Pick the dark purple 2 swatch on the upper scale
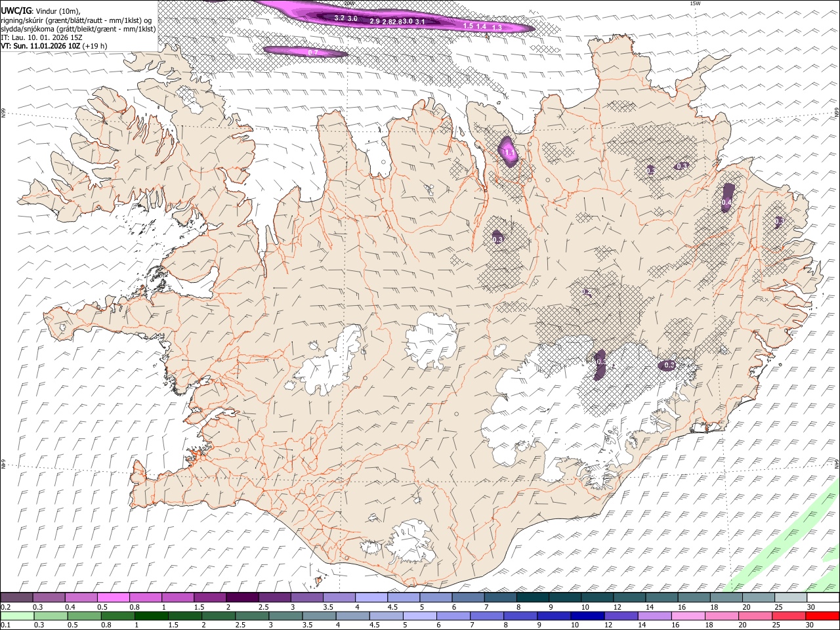 [x=242, y=597]
